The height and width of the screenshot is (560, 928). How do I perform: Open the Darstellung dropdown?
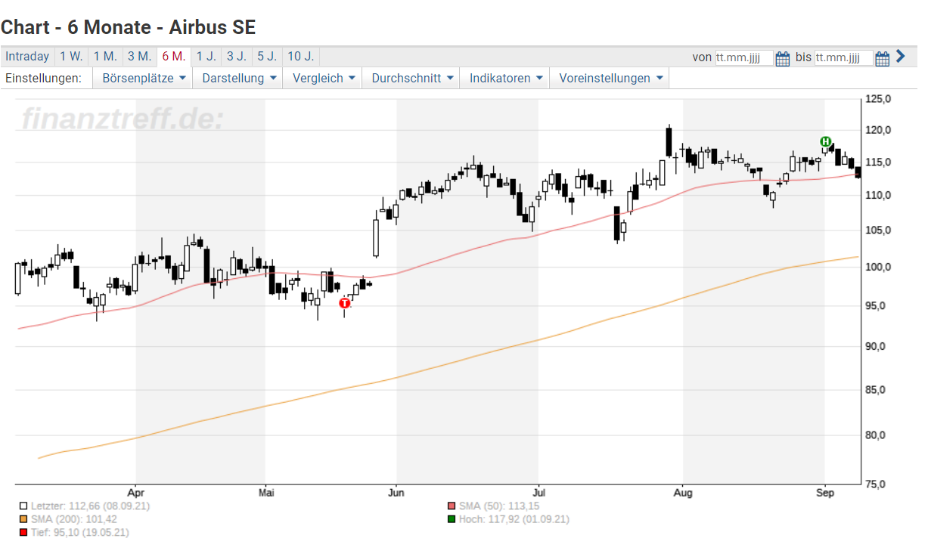point(238,78)
